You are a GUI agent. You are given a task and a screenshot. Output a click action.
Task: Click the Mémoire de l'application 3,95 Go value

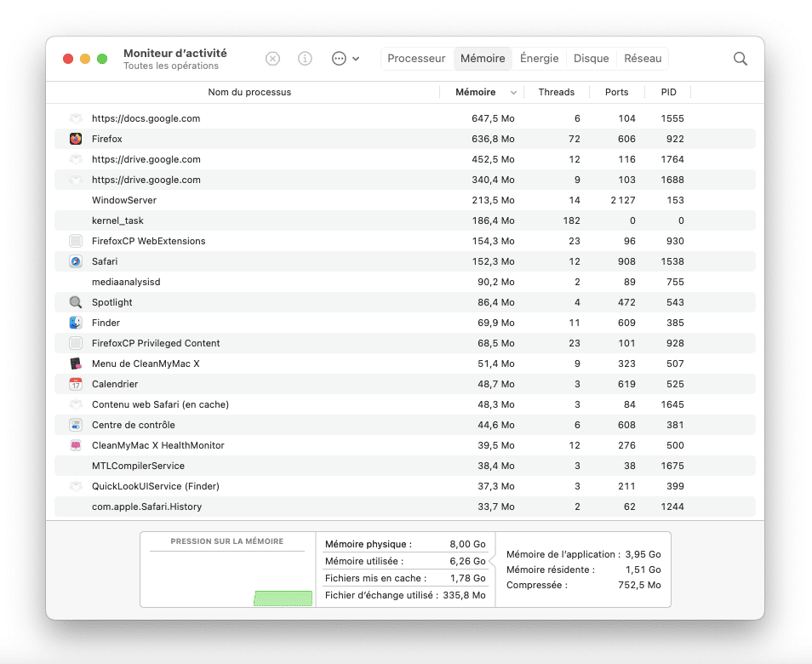(x=643, y=554)
